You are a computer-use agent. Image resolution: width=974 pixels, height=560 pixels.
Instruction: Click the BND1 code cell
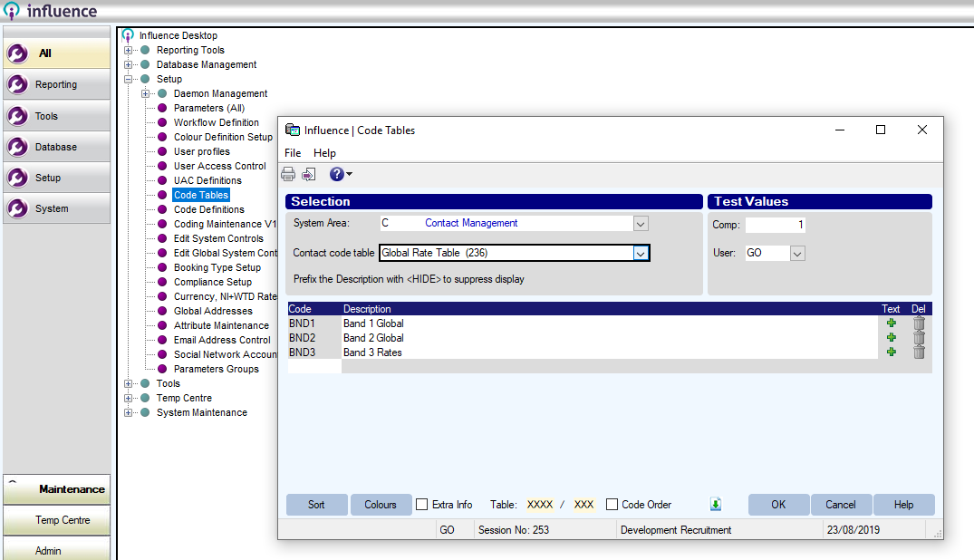point(314,323)
